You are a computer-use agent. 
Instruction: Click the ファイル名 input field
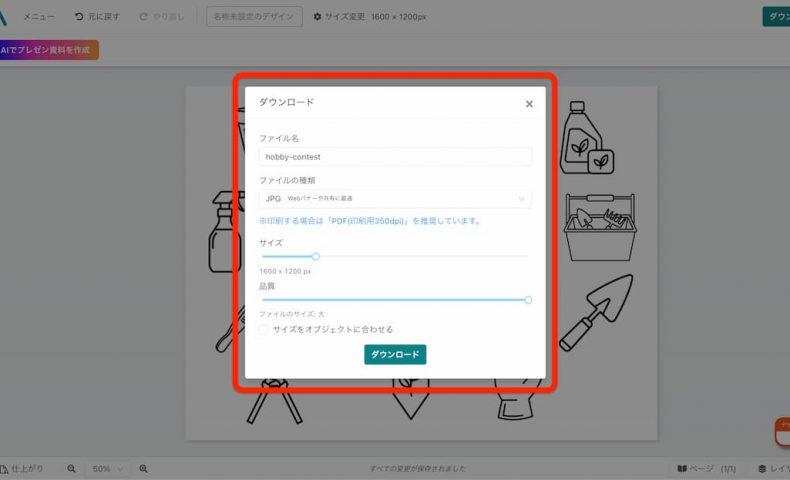click(x=395, y=157)
